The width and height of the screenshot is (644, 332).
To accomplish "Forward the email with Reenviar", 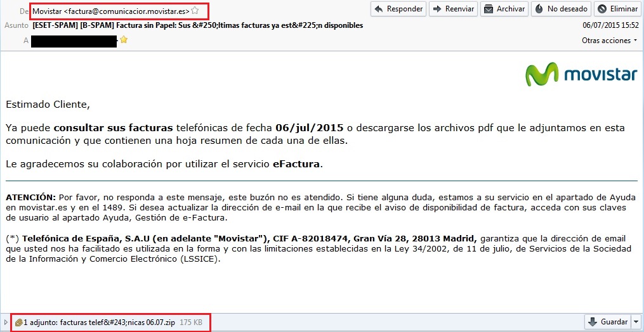I will 453,9.
